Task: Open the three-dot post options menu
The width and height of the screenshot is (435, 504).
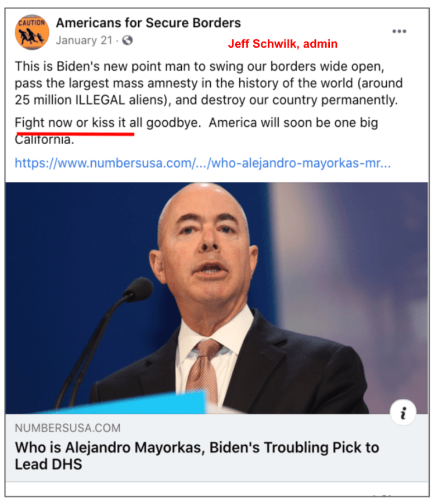Action: point(399,31)
